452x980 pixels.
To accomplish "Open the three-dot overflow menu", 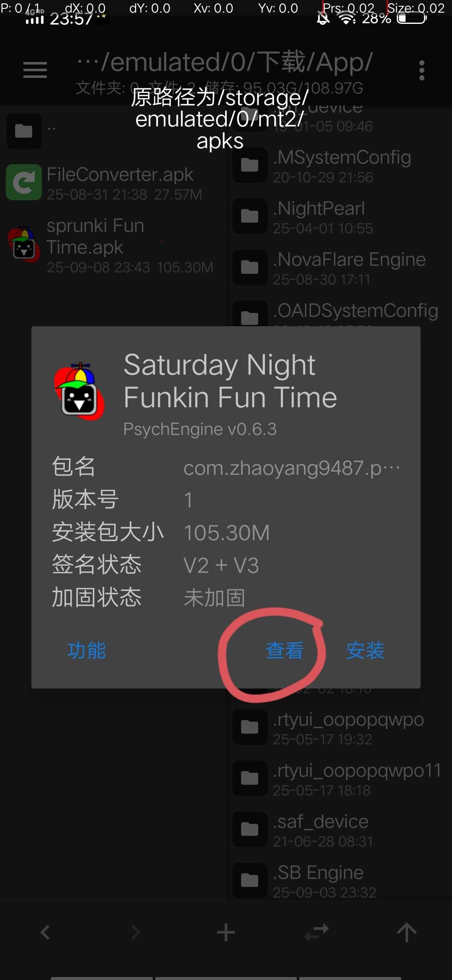I will click(x=421, y=70).
